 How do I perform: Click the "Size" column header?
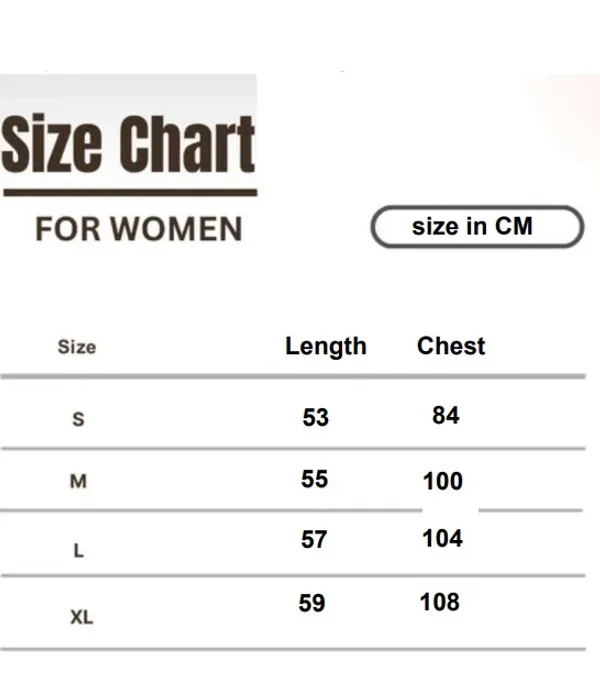77,347
